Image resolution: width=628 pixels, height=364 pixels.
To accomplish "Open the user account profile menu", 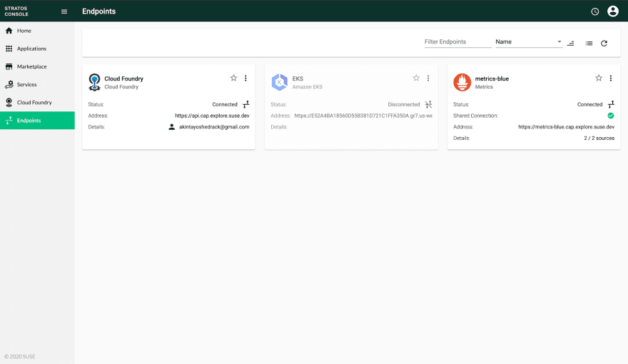I will 613,11.
